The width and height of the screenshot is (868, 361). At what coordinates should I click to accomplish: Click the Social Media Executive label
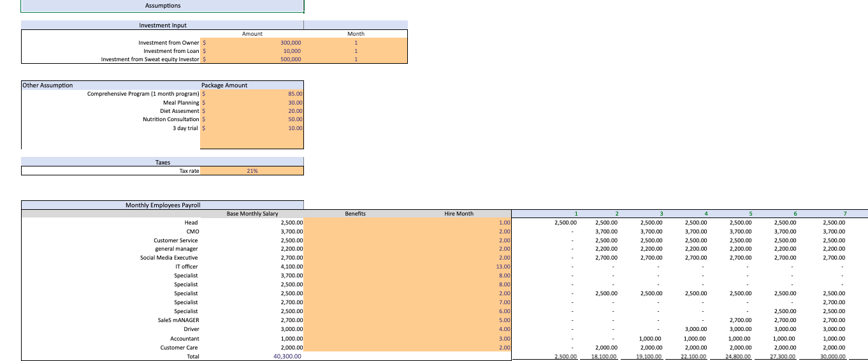point(169,258)
